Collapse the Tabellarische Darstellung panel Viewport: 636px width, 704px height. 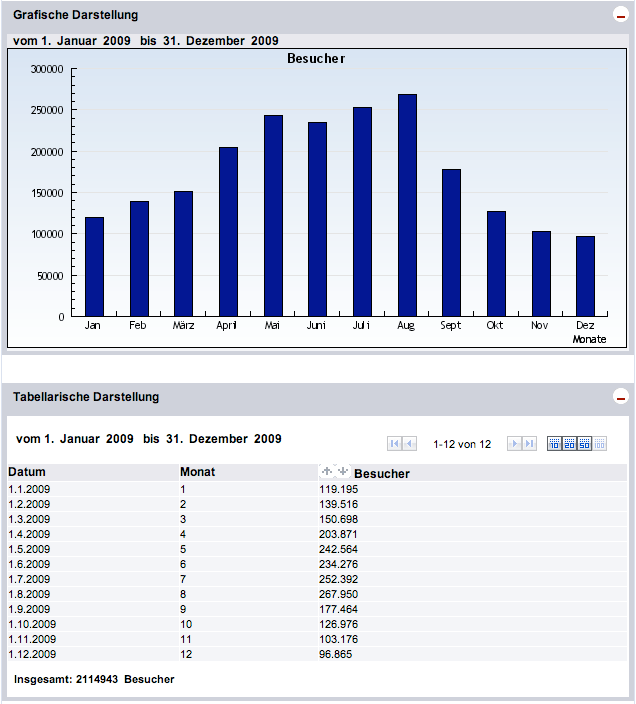pos(620,398)
